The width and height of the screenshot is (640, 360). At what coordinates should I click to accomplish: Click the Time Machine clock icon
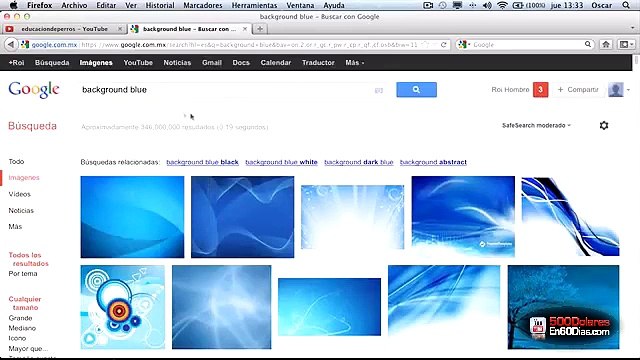coord(442,5)
